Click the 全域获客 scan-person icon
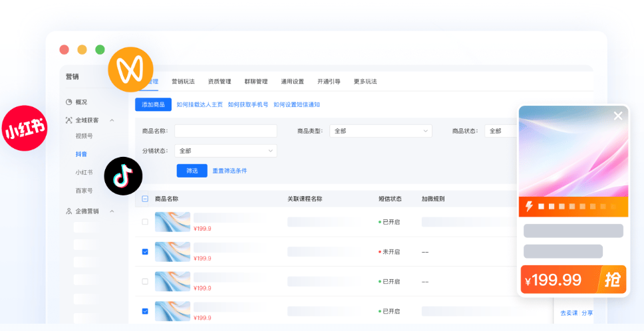The height and width of the screenshot is (331, 644). [x=69, y=120]
